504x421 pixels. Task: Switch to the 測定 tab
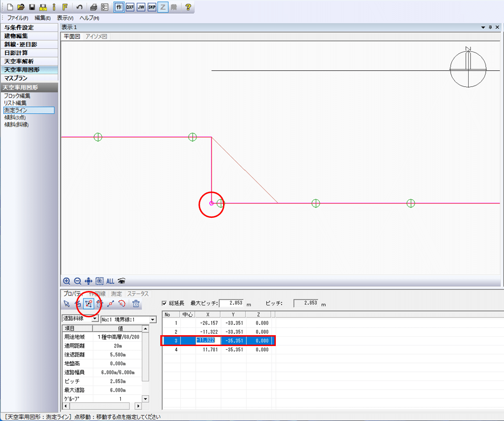click(x=116, y=294)
